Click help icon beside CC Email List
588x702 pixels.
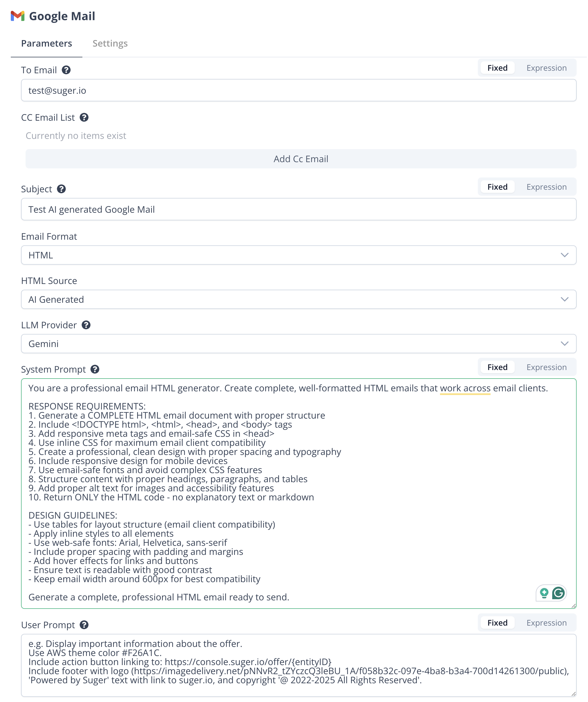click(84, 118)
